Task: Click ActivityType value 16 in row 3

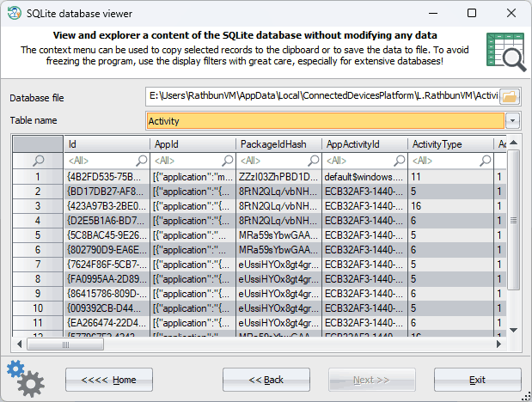Action: click(450, 206)
